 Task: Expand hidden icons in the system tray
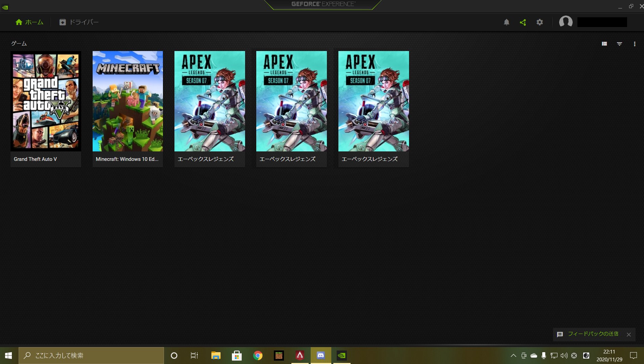513,355
